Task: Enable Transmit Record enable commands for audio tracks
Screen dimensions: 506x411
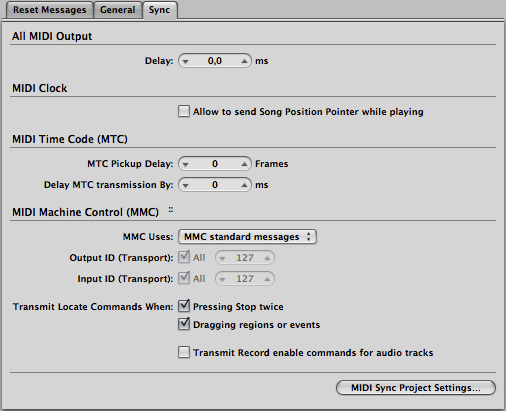Action: 184,352
